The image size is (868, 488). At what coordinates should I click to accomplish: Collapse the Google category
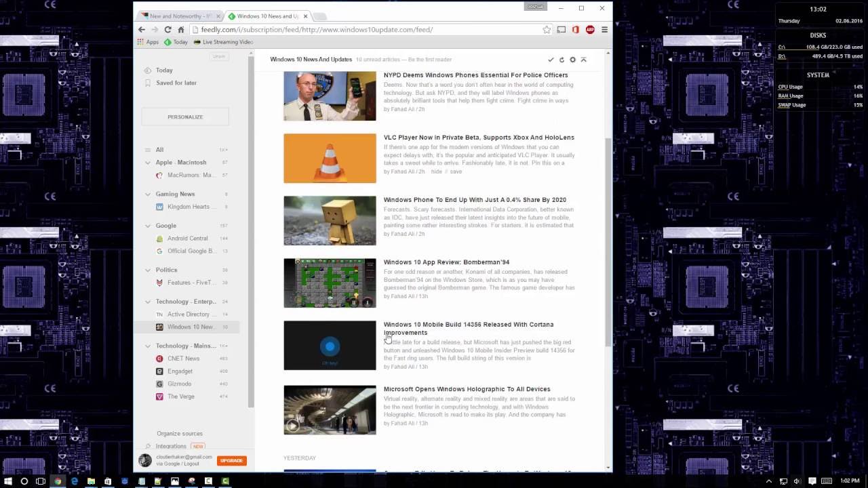(148, 226)
